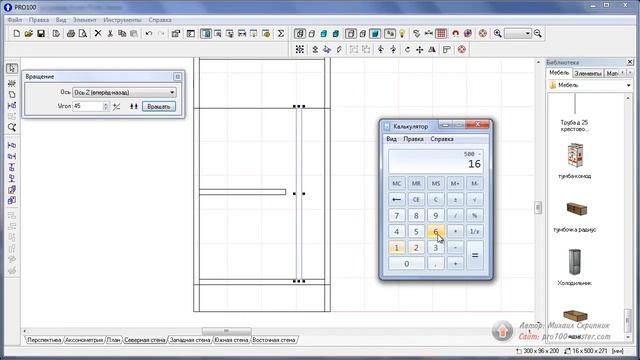Toggle the light bulb shading icon
Image resolution: width=640 pixels, height=360 pixels.
[402, 33]
